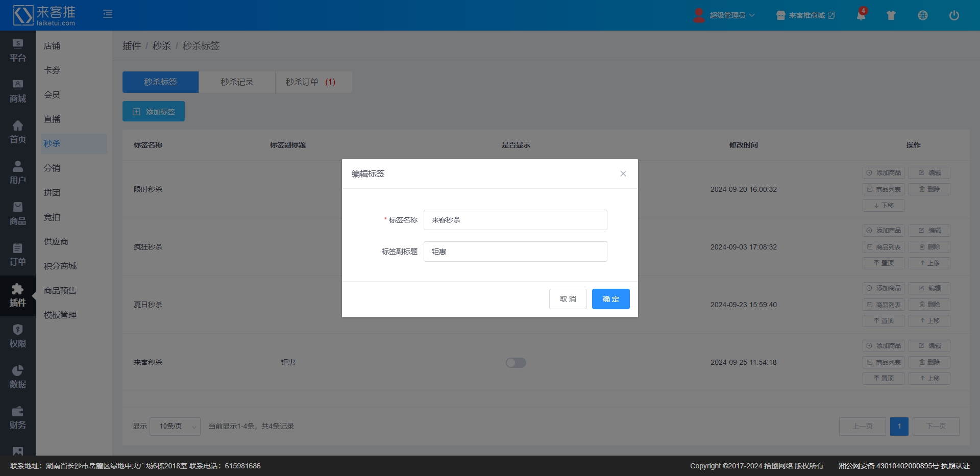Click the 标签名称 input field
The height and width of the screenshot is (476, 980).
click(x=515, y=220)
